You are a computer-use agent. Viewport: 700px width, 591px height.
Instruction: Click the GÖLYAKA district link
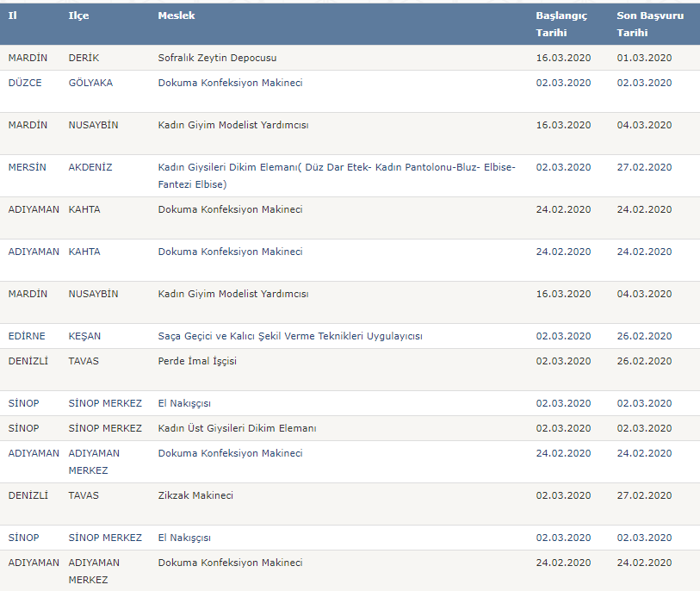click(90, 83)
